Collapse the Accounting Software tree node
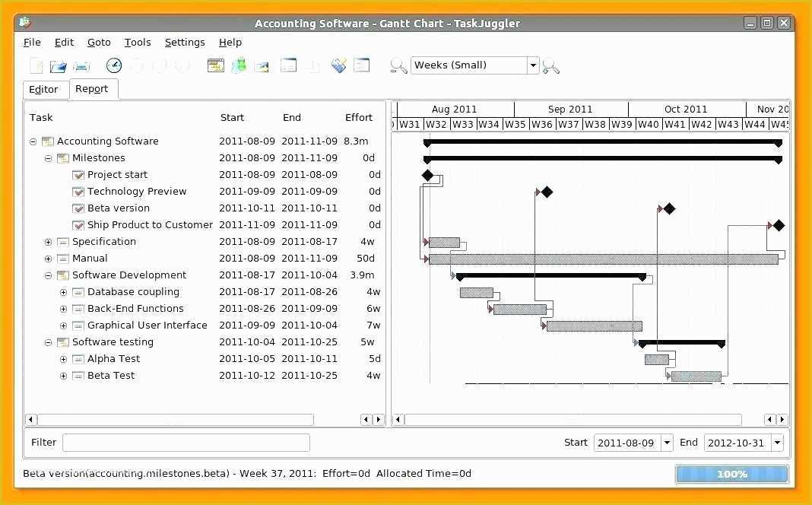 [33, 141]
